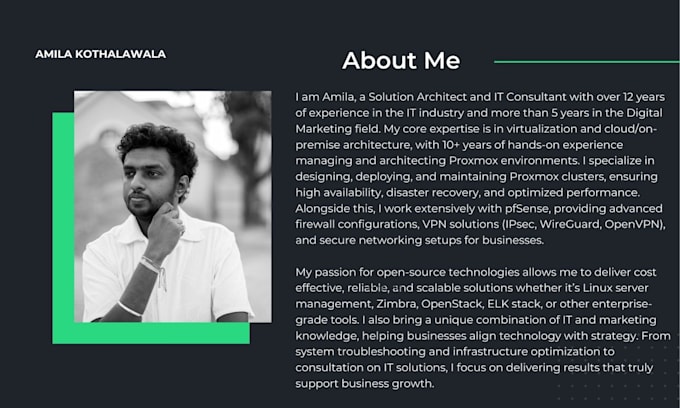Click the green rectangle behind the photo
The width and height of the screenshot is (680, 408).
coord(63,228)
